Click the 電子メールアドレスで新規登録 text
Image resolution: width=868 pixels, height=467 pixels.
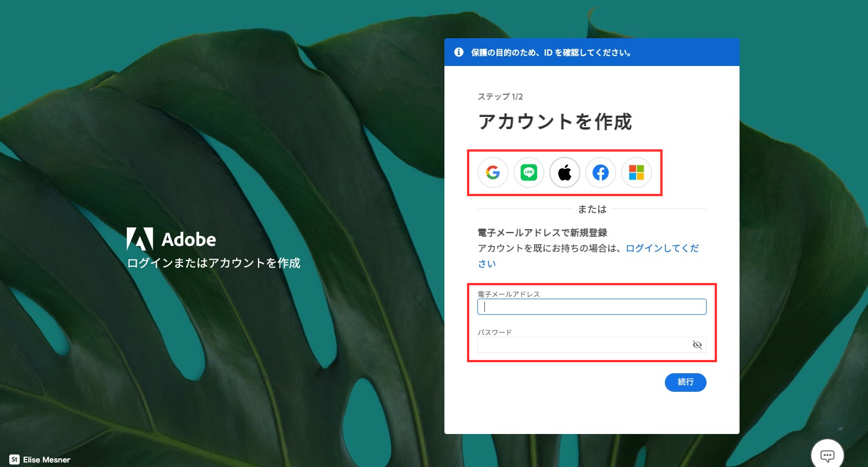[x=542, y=233]
